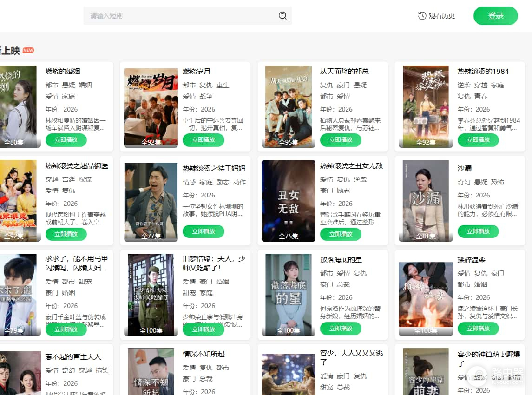Screen dimensions: 532x395
Task: Open title link 从天而降的祁总
Action: pos(344,71)
